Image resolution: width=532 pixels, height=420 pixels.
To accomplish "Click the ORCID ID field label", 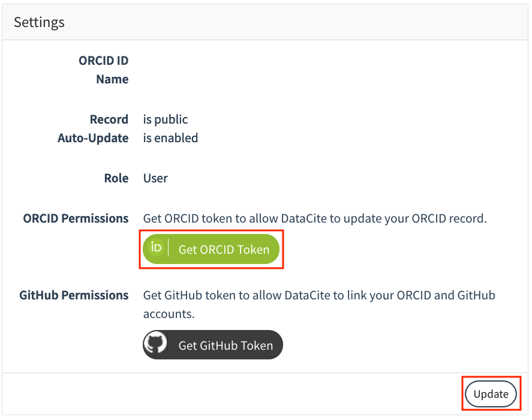I will coord(104,61).
